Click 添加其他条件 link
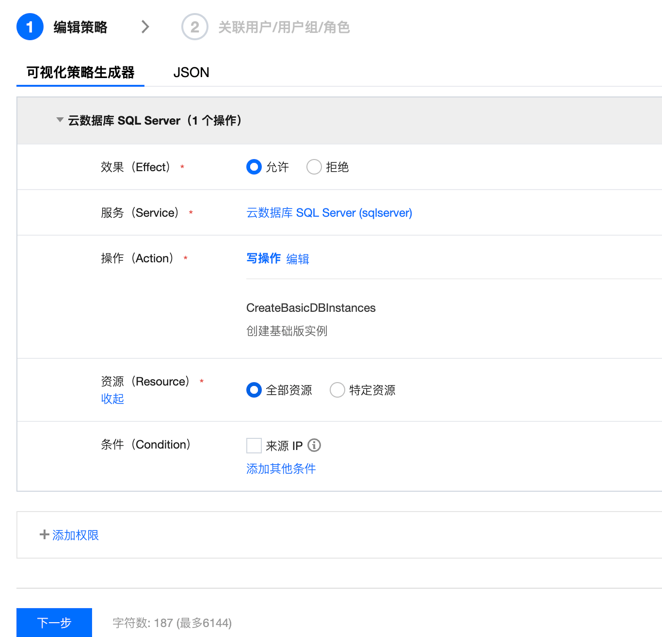The height and width of the screenshot is (637, 662). pos(281,468)
